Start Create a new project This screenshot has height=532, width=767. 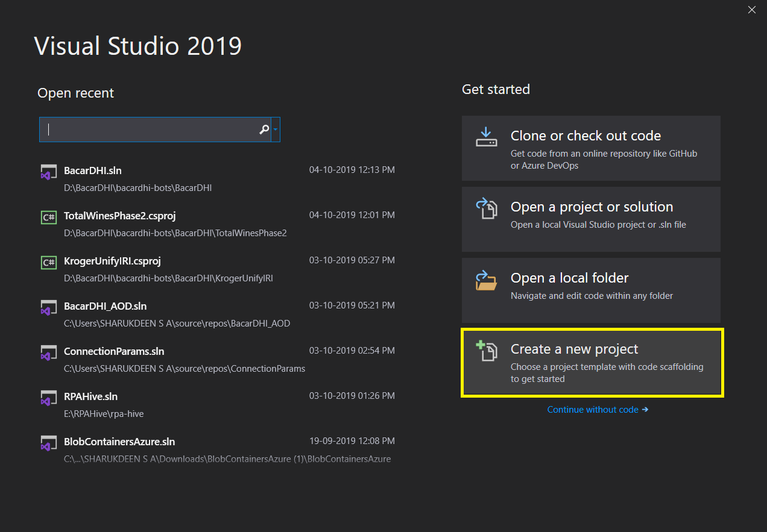pyautogui.click(x=591, y=363)
